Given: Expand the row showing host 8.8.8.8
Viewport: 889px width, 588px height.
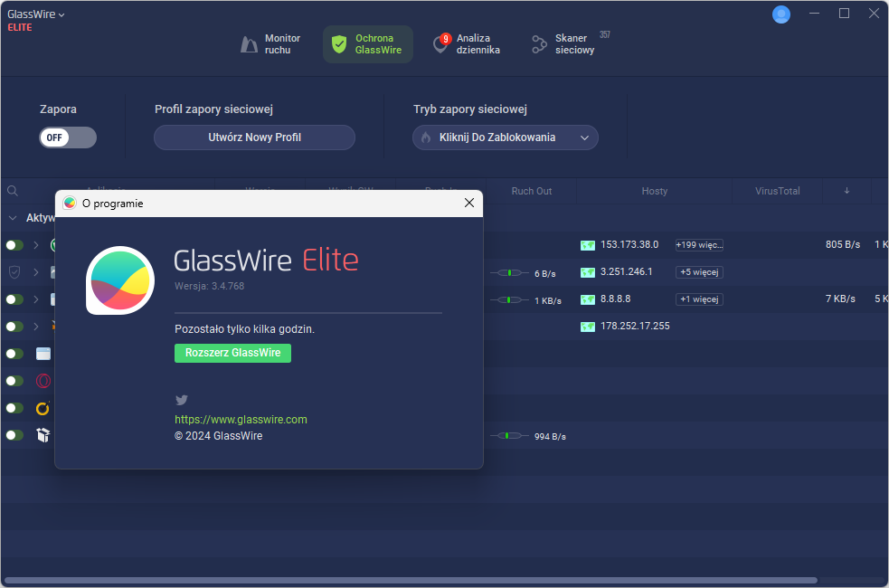Looking at the screenshot, I should 35,299.
